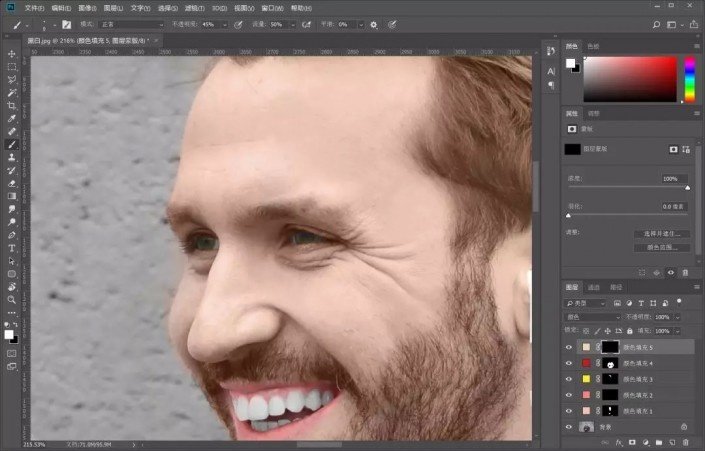Click the rainbow hue slider strip
Screen dimensions: 705x451
coord(689,79)
